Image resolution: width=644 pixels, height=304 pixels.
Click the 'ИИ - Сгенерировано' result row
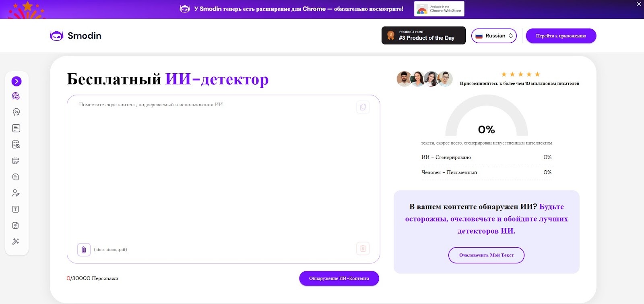click(486, 157)
